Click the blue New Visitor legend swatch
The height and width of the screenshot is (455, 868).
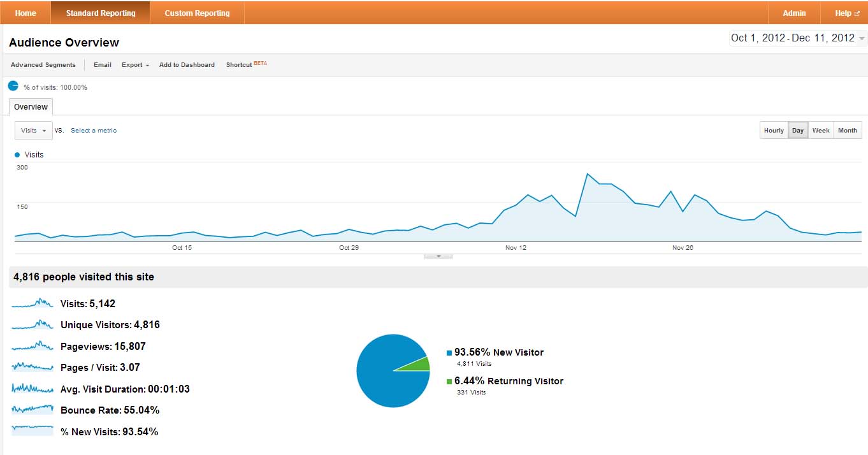449,352
